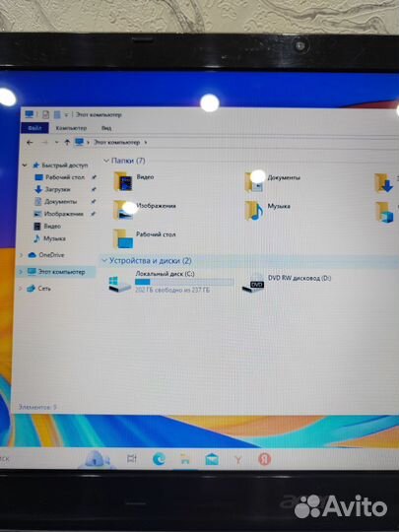Click the Properties quick access toolbar icon

click(45, 114)
